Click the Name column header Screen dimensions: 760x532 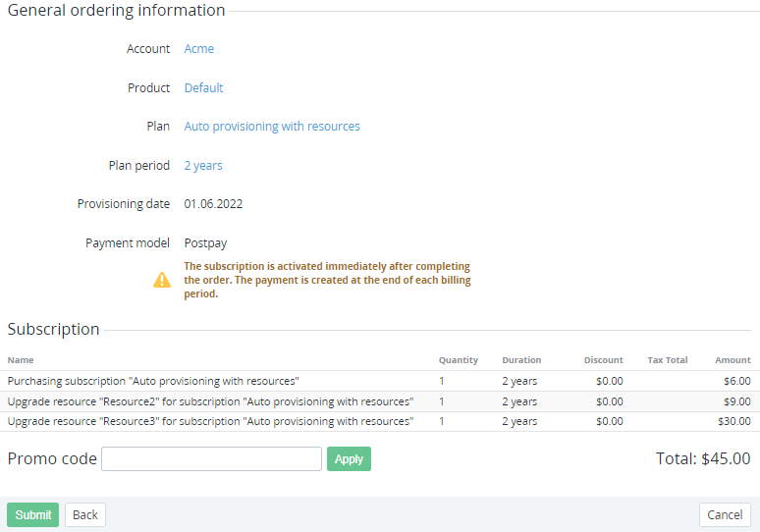point(21,360)
